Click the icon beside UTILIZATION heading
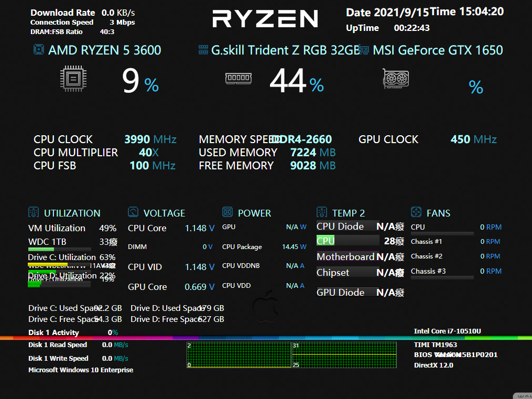 point(34,212)
